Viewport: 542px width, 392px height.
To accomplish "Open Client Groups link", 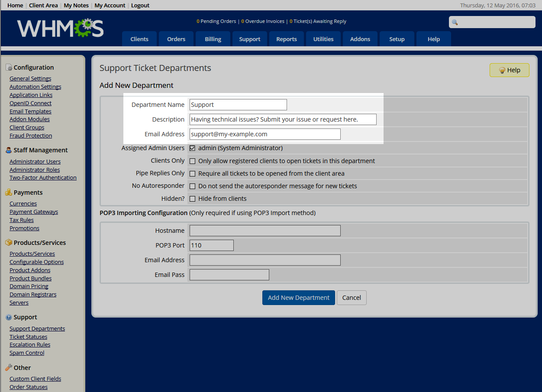I will [27, 128].
